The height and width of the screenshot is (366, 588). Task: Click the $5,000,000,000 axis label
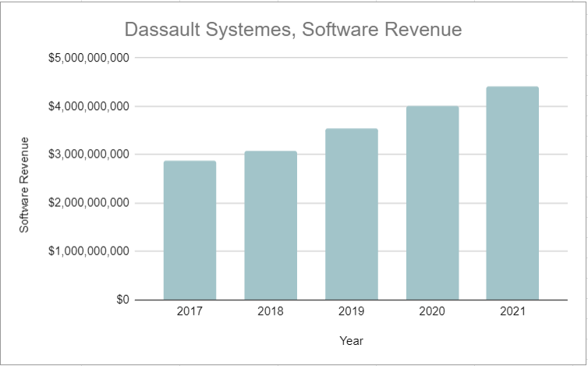[x=88, y=58]
